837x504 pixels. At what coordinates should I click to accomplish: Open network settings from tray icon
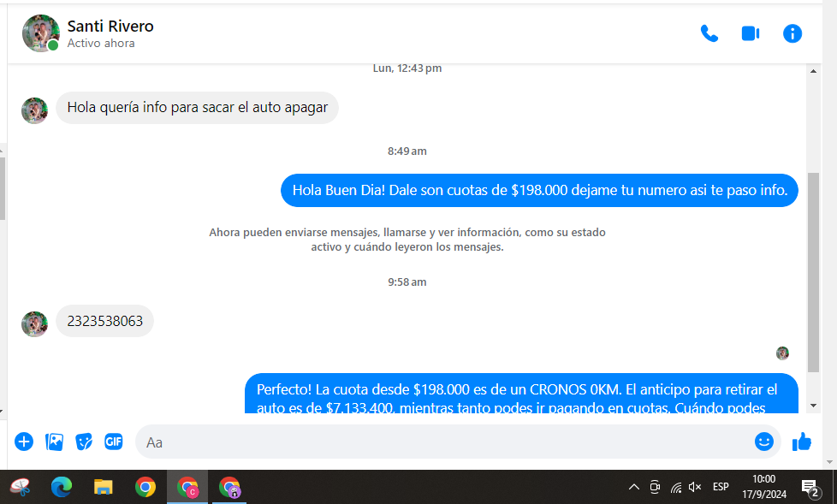pyautogui.click(x=676, y=487)
